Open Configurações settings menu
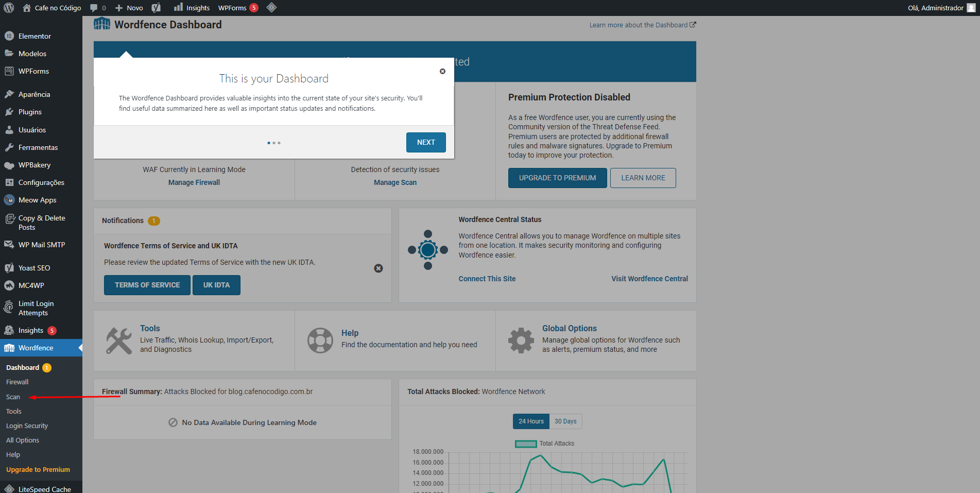This screenshot has height=493, width=980. (x=41, y=182)
